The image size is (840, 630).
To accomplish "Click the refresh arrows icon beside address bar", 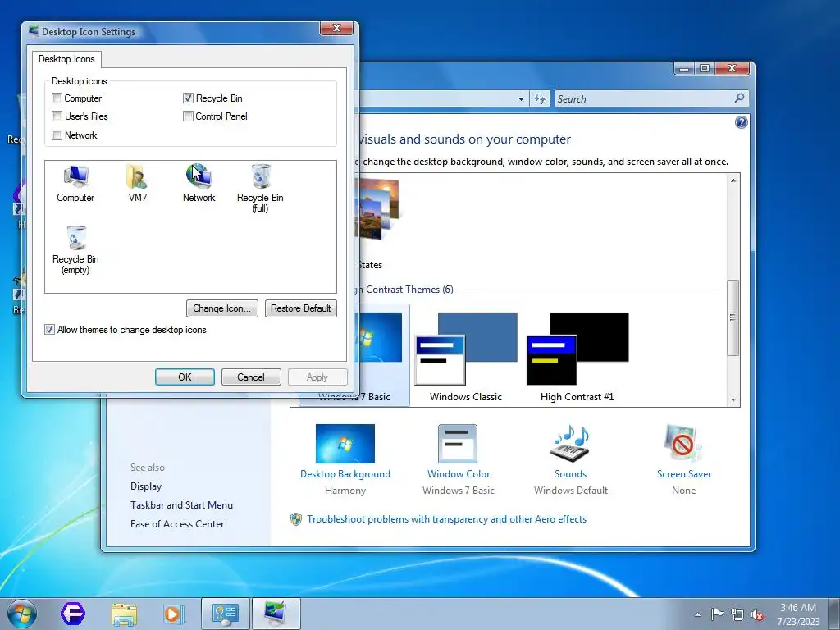I will 540,99.
